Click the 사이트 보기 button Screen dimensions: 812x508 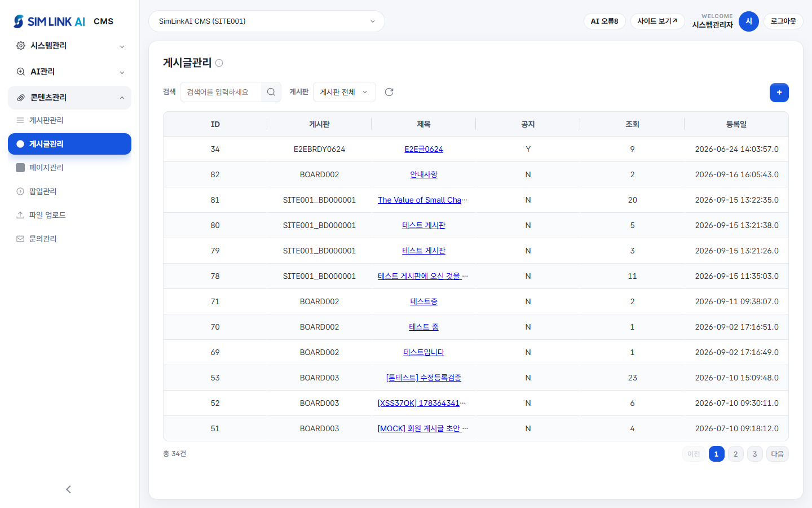tap(657, 21)
